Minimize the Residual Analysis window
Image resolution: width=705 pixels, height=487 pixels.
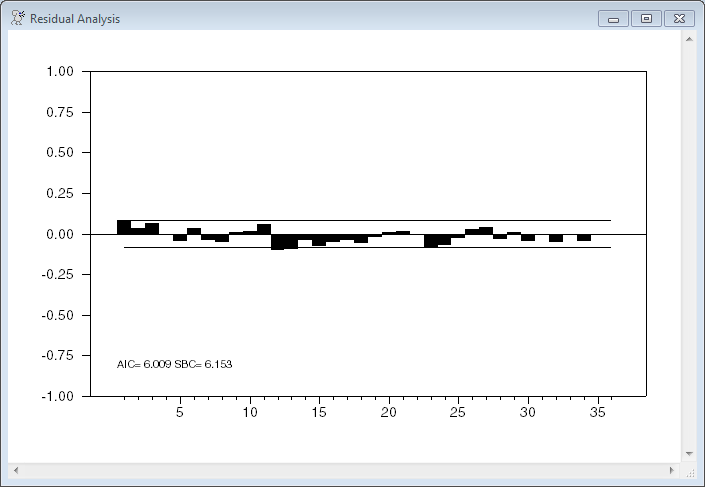point(613,18)
